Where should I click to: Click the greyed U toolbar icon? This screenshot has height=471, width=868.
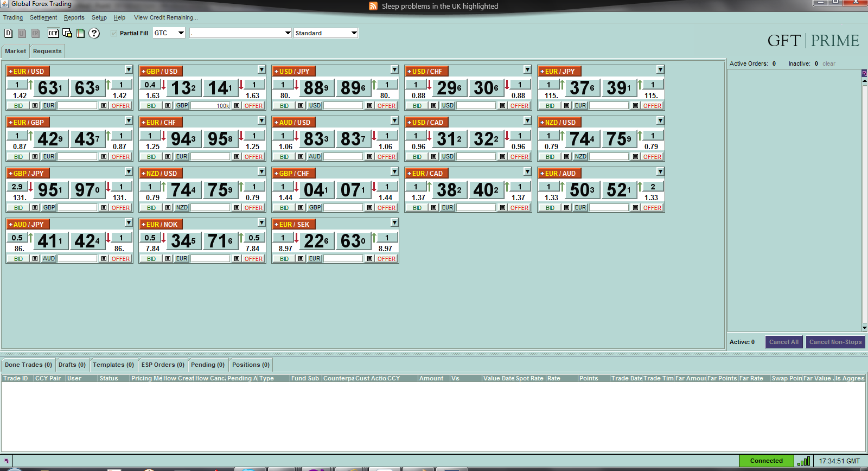[22, 33]
